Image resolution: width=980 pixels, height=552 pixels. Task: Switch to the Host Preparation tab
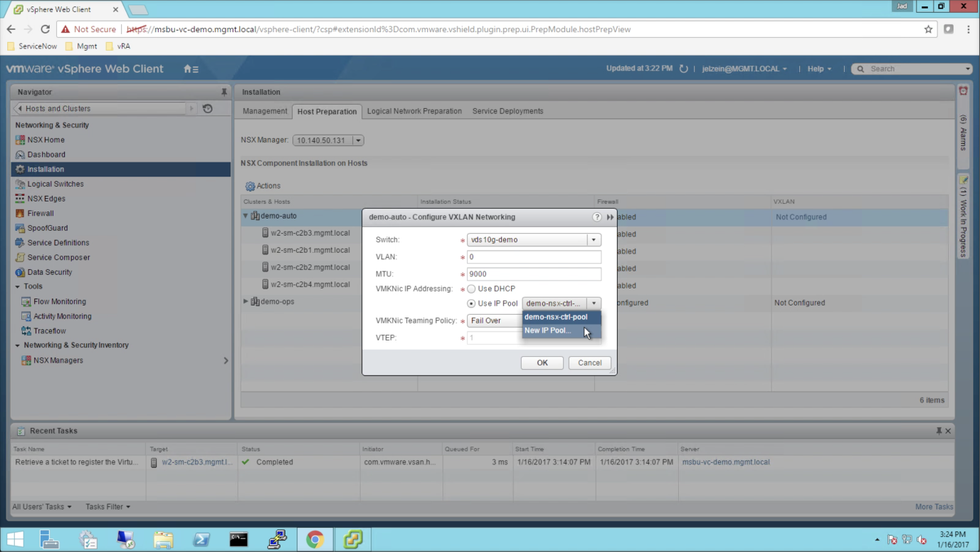click(x=327, y=112)
